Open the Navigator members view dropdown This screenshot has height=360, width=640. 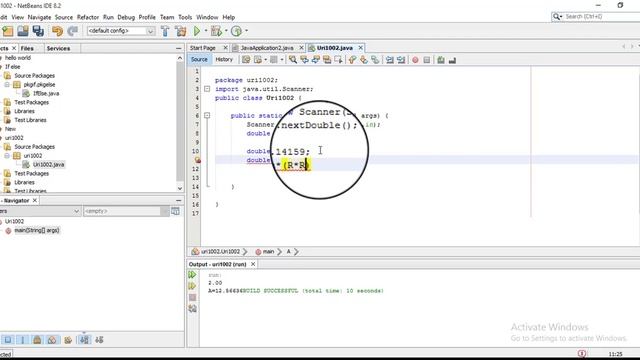click(76, 211)
